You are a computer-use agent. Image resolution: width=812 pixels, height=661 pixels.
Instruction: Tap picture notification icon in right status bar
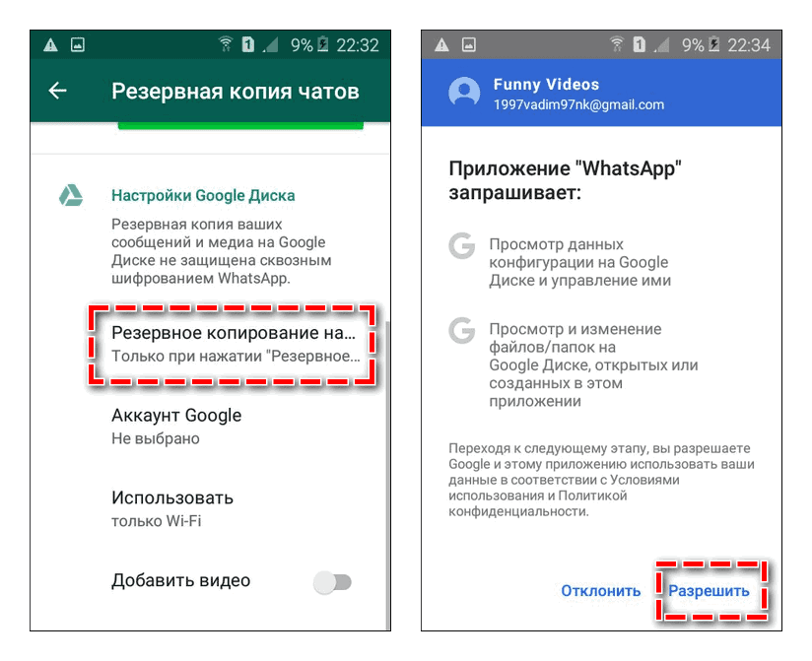point(469,45)
